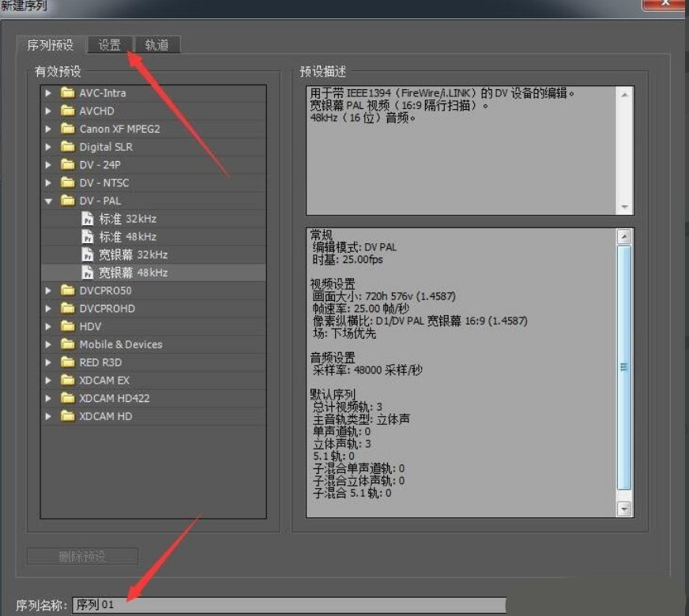Collapse the DV - PAL folder

pos(48,201)
